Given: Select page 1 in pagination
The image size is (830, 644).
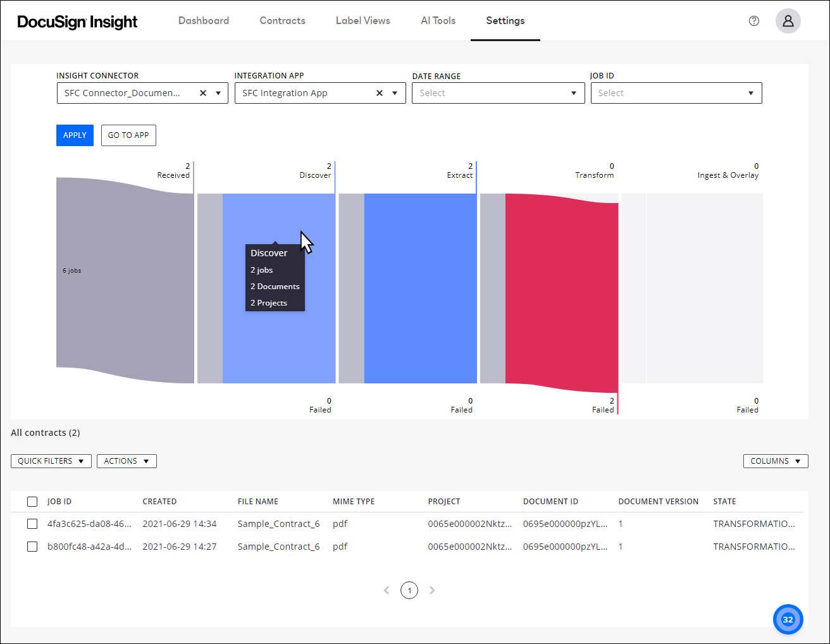Looking at the screenshot, I should pyautogui.click(x=409, y=590).
